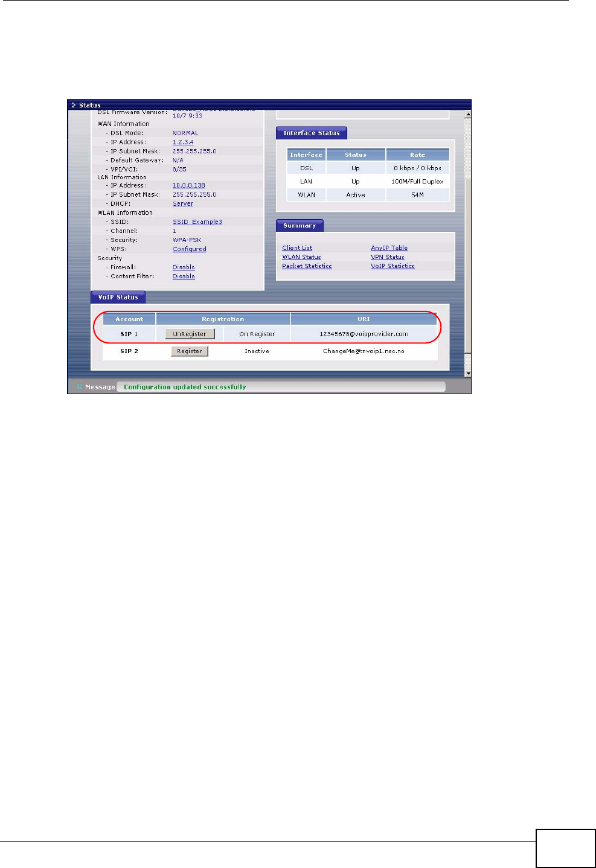Click the Default Gateway value N/A
The image size is (596, 868).
pos(178,161)
